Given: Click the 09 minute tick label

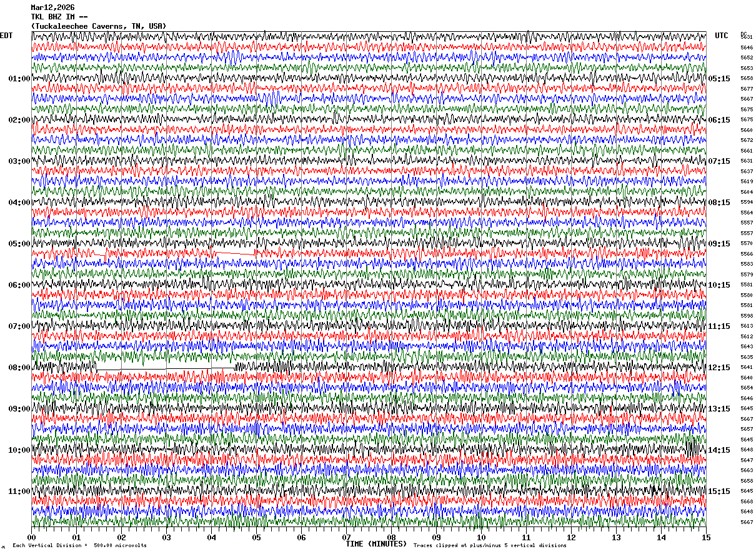Looking at the screenshot, I should pos(437,537).
